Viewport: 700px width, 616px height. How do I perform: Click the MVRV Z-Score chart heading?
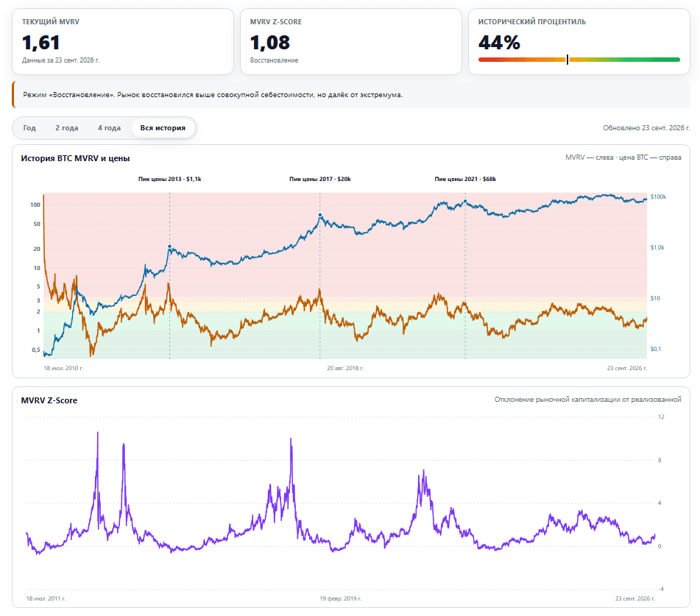49,400
